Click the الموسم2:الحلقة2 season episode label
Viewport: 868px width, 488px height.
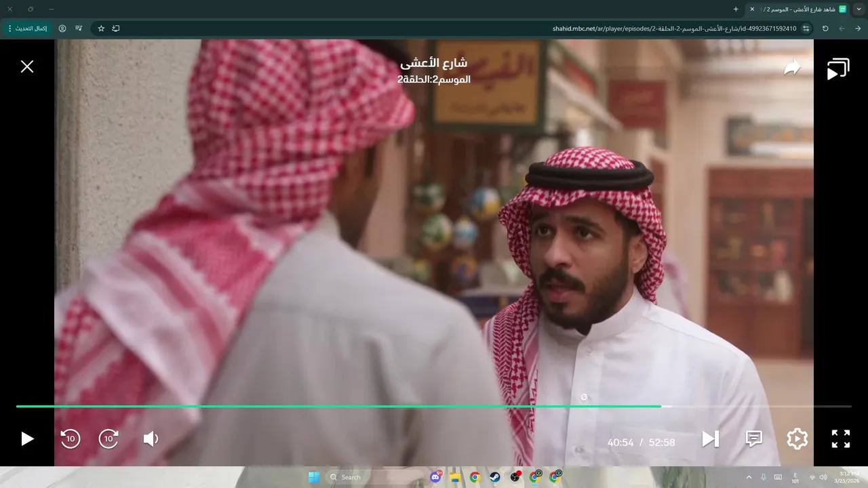(434, 79)
